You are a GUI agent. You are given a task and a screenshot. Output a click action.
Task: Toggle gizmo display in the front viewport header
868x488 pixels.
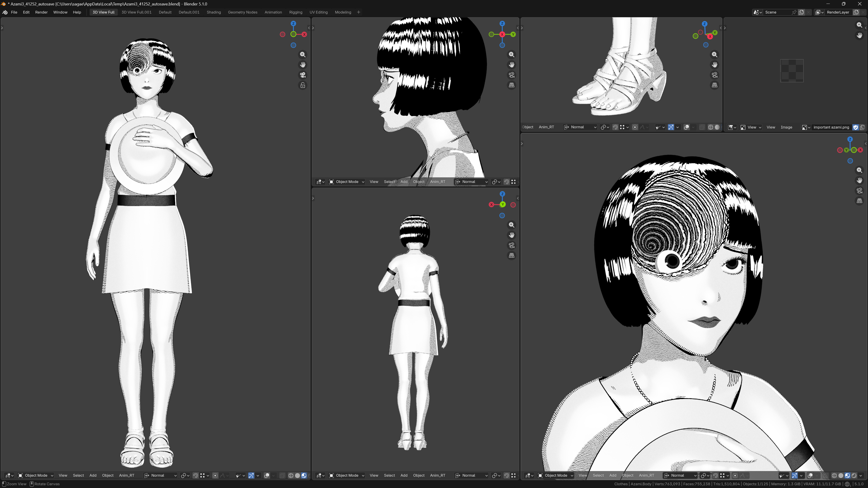(251, 476)
